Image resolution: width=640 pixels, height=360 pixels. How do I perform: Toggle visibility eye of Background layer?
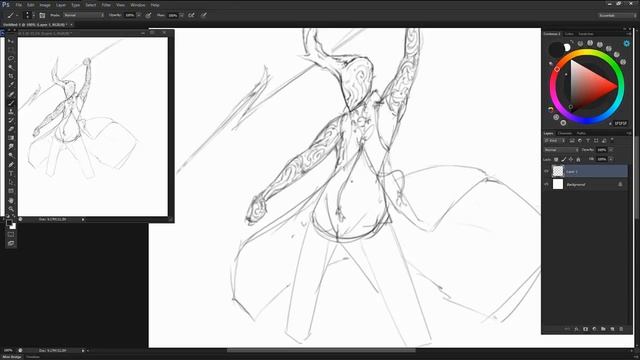point(547,184)
